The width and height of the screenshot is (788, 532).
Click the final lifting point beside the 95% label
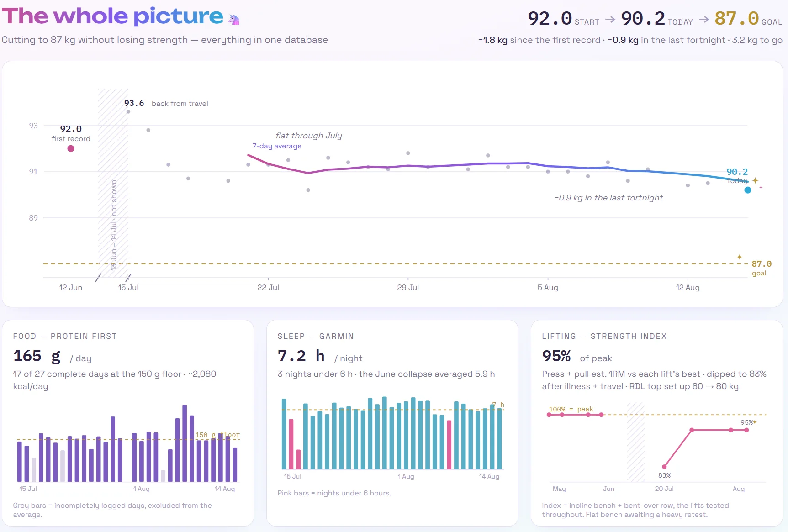tap(746, 430)
